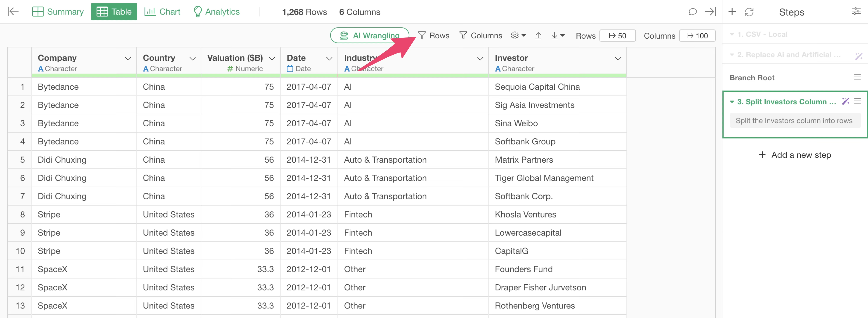Select the 33.3 valuation in row 12

pyautogui.click(x=241, y=287)
